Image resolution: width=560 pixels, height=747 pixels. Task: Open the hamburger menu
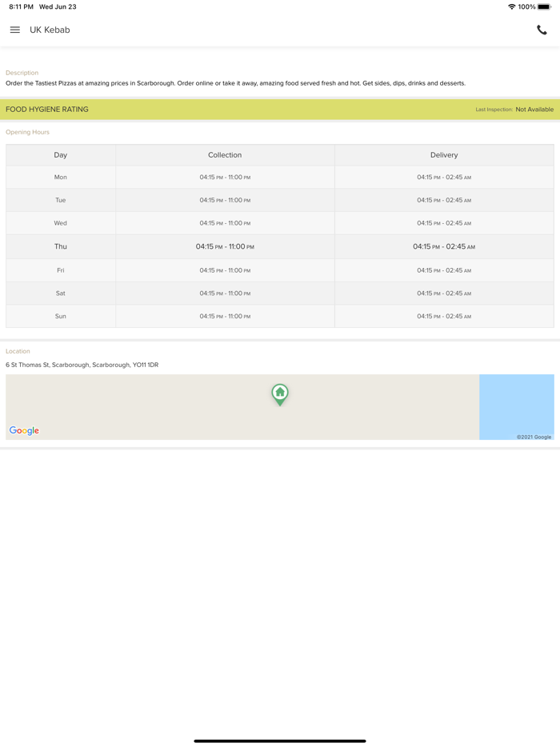pos(14,30)
